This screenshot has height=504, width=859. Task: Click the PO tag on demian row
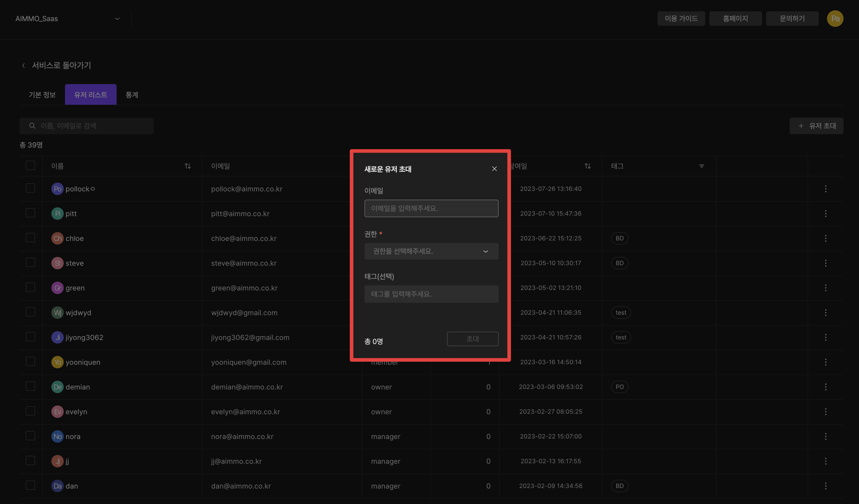pos(620,387)
